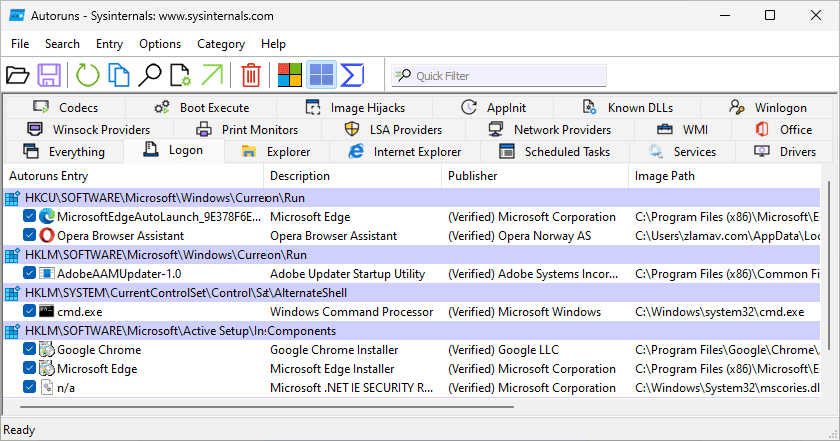Click the Find magnifier toolbar icon
The width and height of the screenshot is (840, 441).
(x=149, y=75)
